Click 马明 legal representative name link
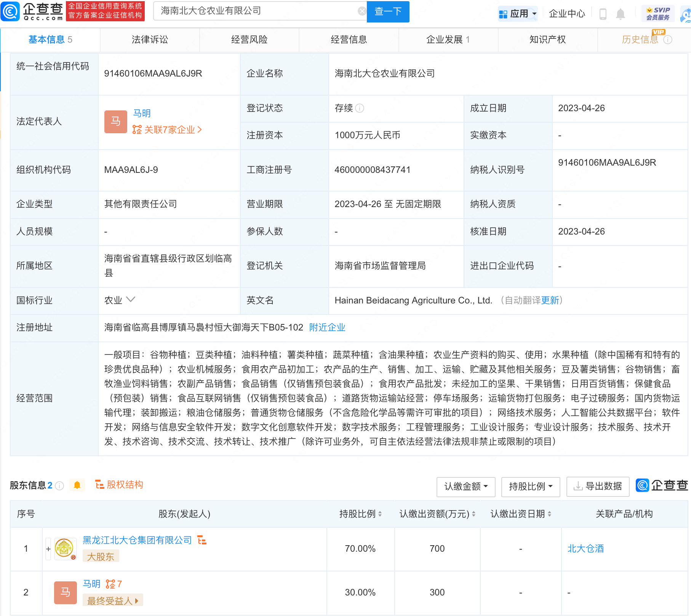Image resolution: width=691 pixels, height=616 pixels. pyautogui.click(x=142, y=113)
